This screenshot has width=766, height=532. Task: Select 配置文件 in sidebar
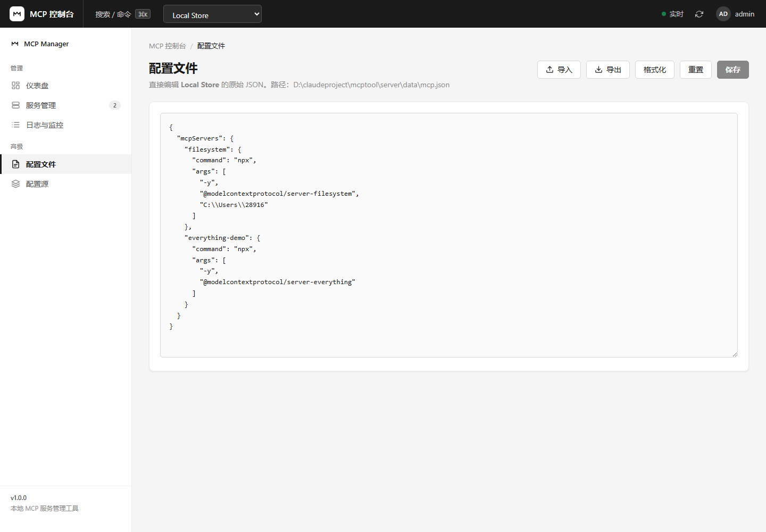tap(66, 164)
